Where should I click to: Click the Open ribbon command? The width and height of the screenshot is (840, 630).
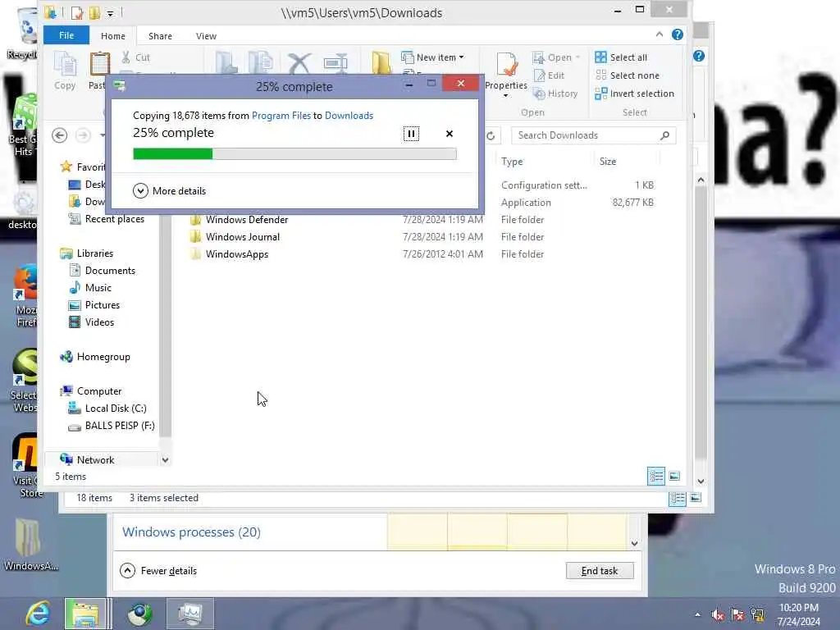556,57
